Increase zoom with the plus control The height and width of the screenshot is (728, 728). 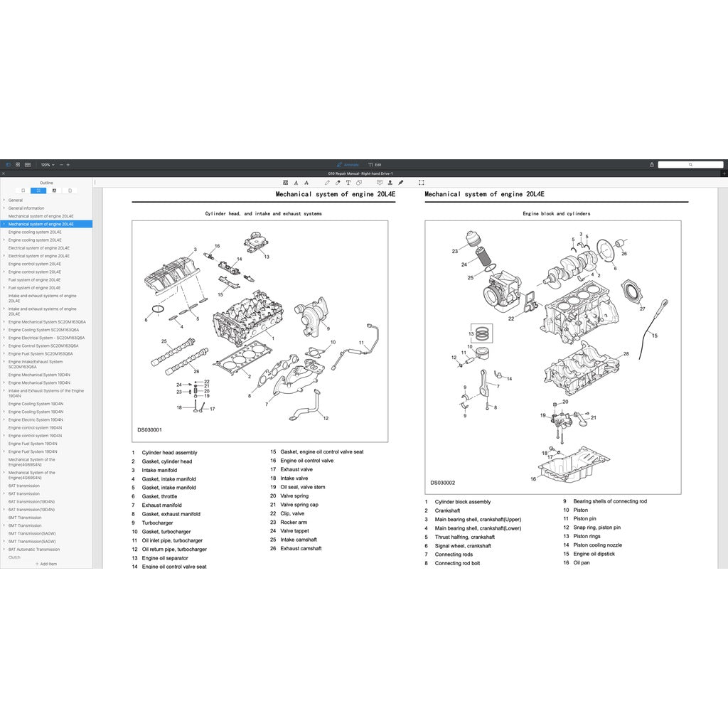(68, 164)
